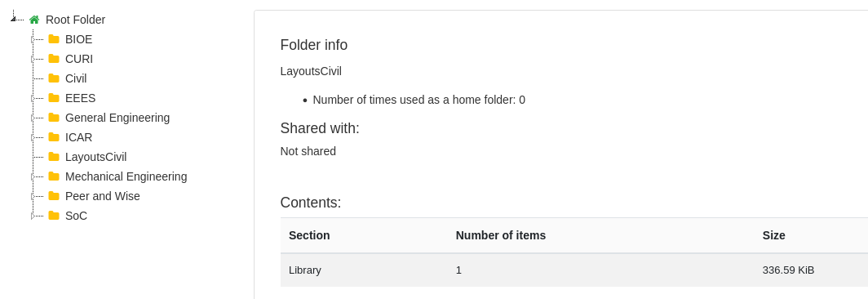Click the Civil folder icon
The image size is (868, 299).
pyautogui.click(x=54, y=78)
